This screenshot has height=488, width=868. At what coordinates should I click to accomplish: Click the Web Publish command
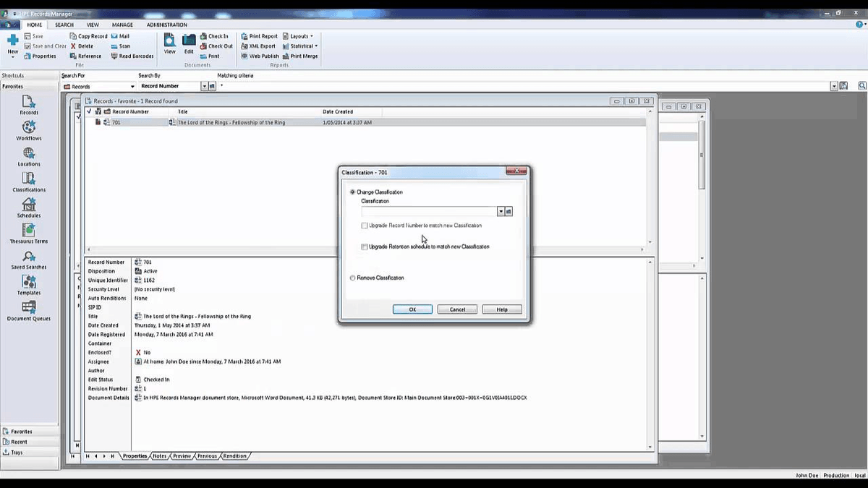(260, 56)
